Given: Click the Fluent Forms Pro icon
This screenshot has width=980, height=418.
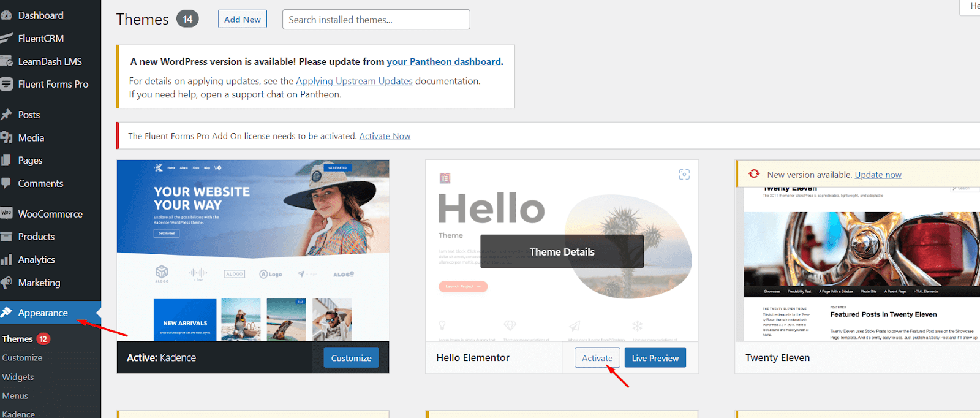Looking at the screenshot, I should (x=6, y=84).
